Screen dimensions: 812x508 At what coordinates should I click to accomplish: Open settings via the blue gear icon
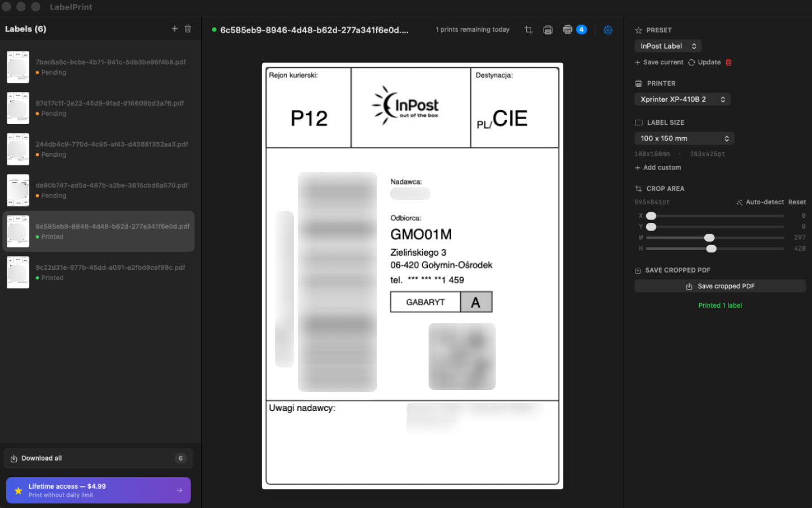pyautogui.click(x=608, y=30)
